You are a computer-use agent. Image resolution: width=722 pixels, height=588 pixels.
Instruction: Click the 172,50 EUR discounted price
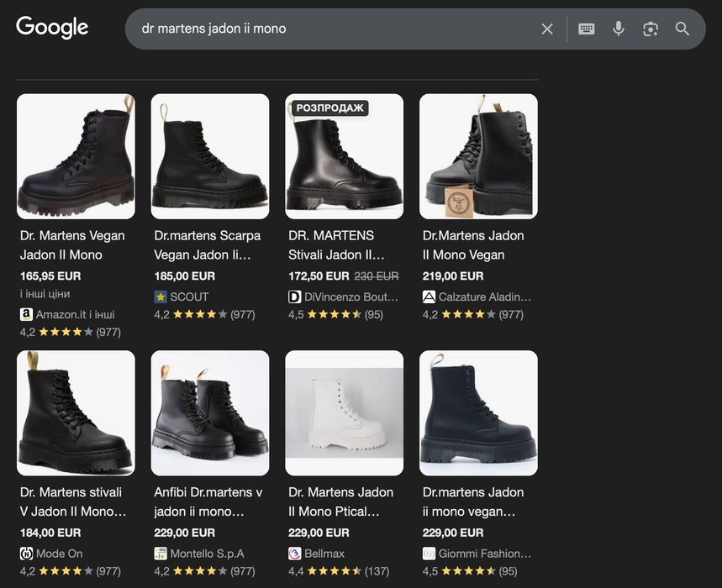point(319,276)
